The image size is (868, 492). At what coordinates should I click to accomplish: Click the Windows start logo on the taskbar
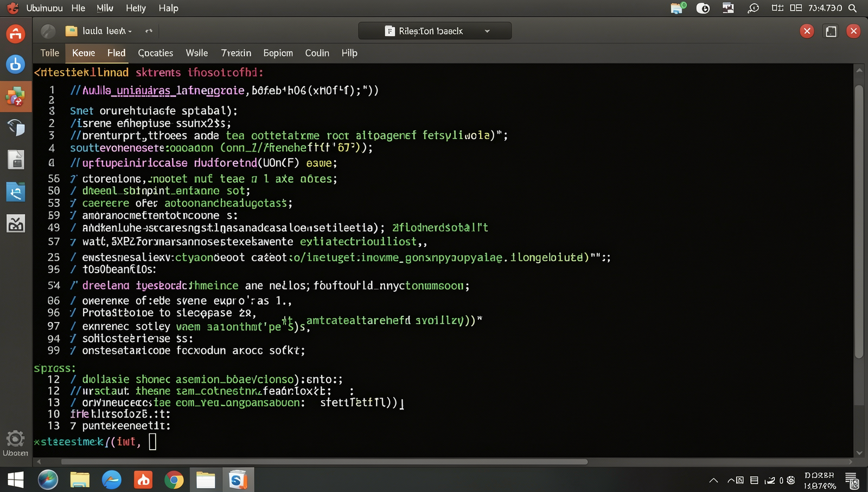tap(15, 480)
